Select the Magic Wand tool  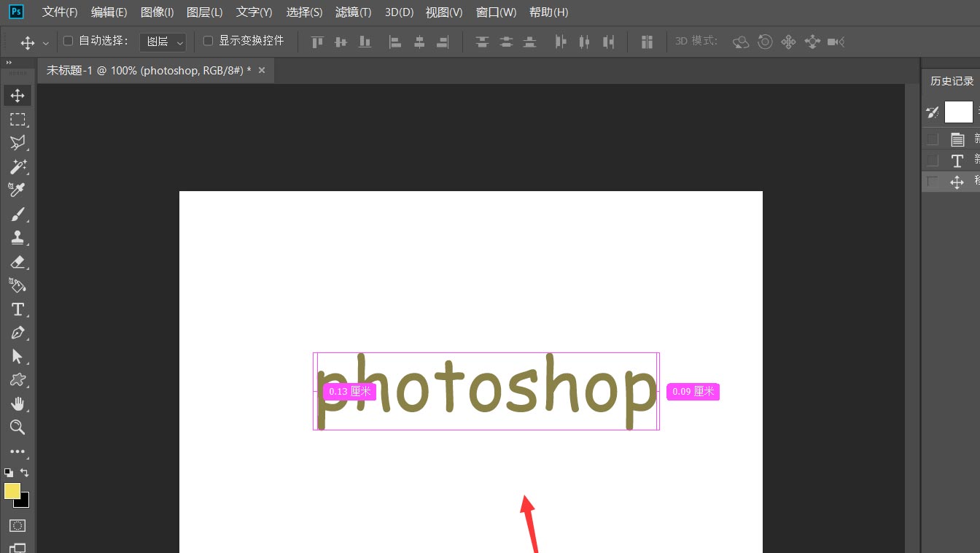(x=17, y=167)
